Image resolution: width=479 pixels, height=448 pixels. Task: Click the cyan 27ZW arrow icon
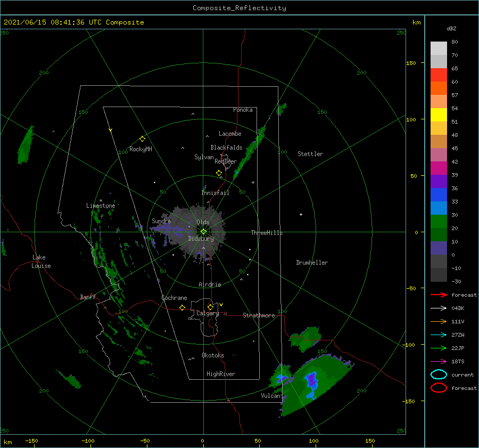pyautogui.click(x=439, y=335)
